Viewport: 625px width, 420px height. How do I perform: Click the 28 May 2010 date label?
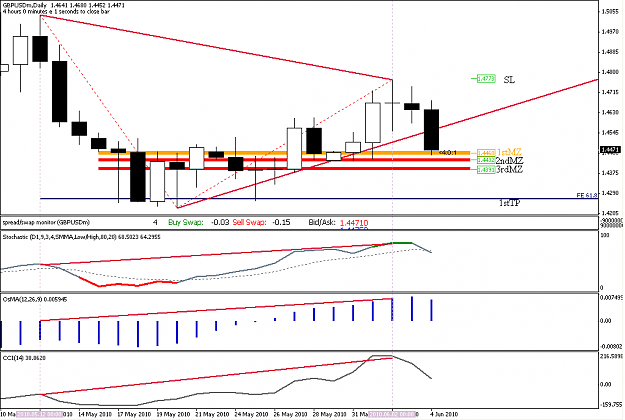pos(329,414)
